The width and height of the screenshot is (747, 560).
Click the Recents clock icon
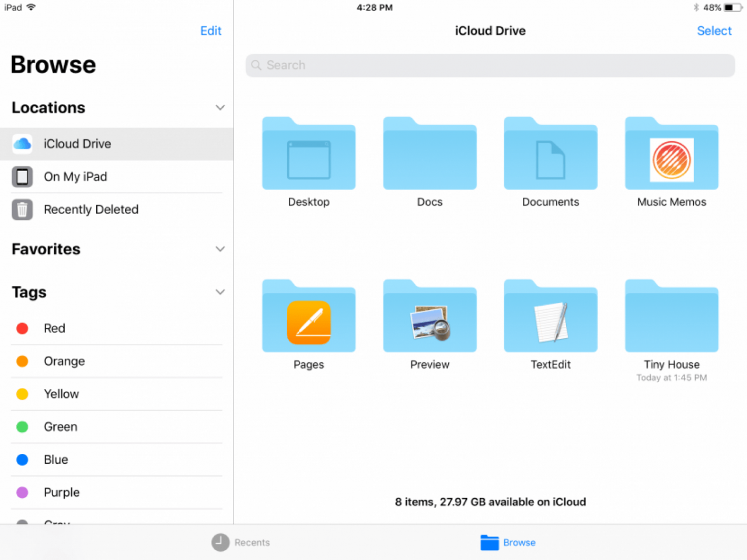221,542
